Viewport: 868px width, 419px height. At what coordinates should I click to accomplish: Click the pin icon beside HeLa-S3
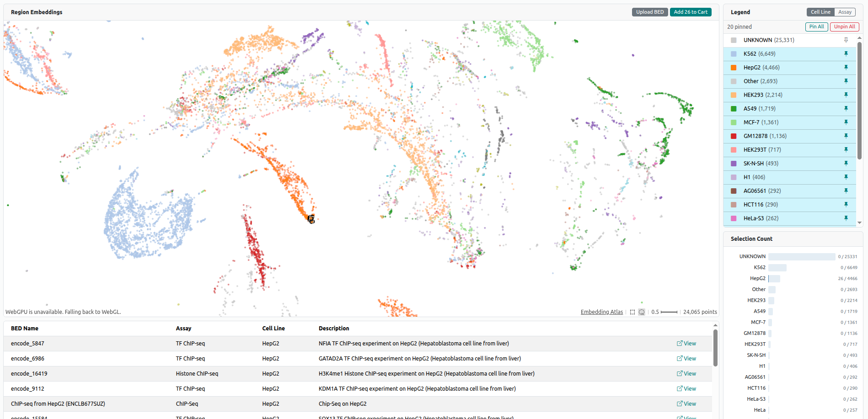click(x=847, y=218)
